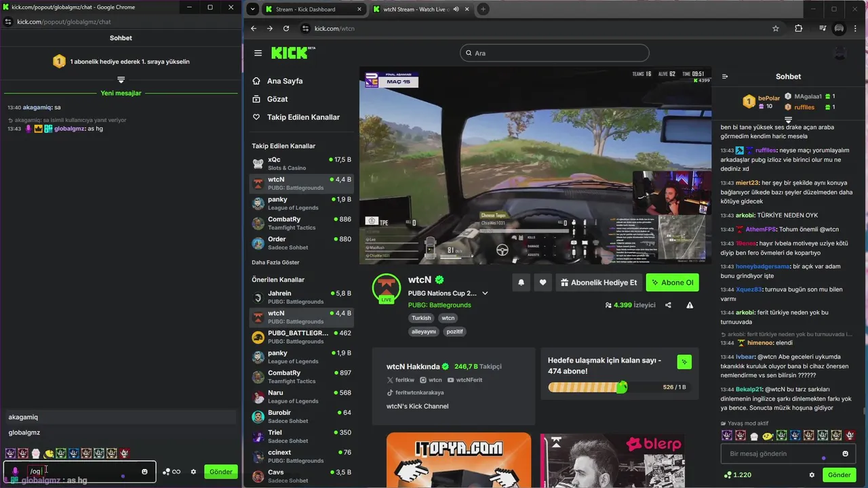The width and height of the screenshot is (868, 488).
Task: Open xQc channel in followed list
Action: (x=302, y=163)
